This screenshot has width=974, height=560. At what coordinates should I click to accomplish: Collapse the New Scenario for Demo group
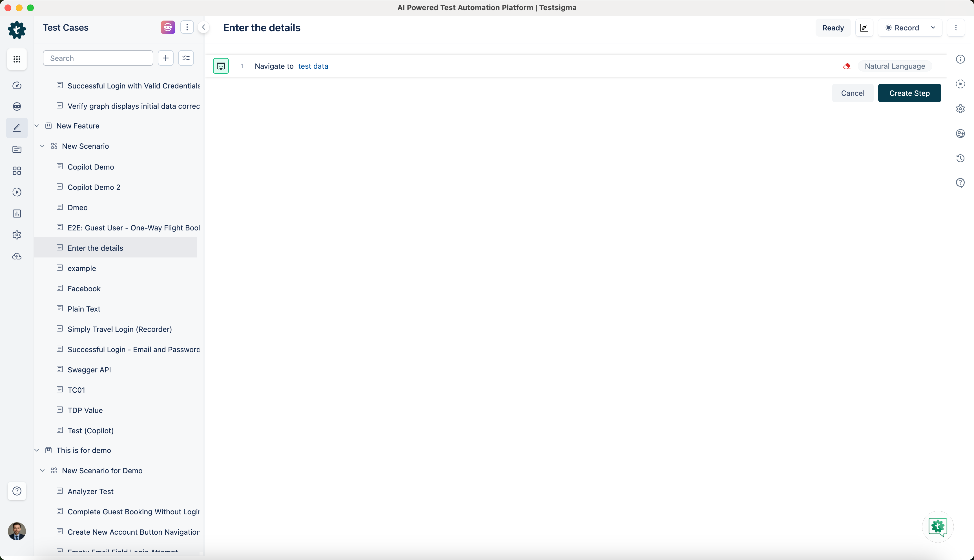(x=42, y=470)
